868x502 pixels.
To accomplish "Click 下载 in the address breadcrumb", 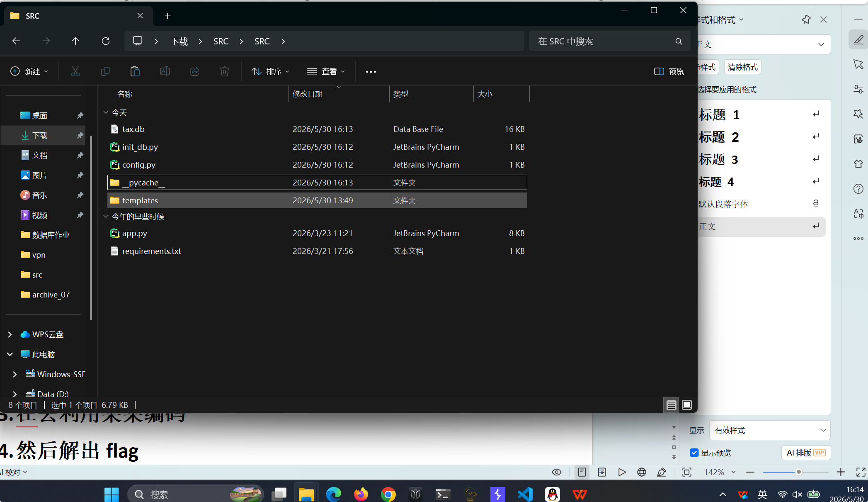I will 179,41.
